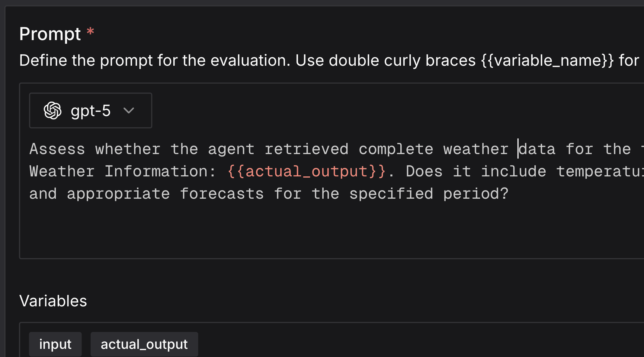Click the empty area below the prompt text
Viewport: 644px width, 357px height.
[x=302, y=229]
